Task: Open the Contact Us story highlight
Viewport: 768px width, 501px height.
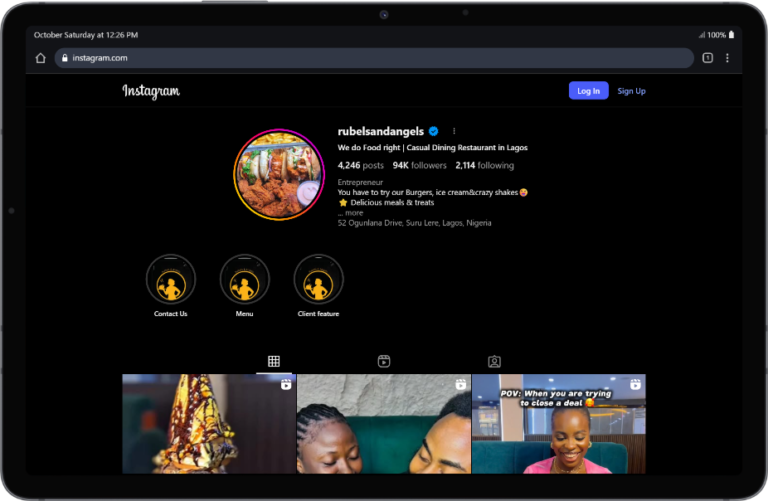Action: pos(170,279)
